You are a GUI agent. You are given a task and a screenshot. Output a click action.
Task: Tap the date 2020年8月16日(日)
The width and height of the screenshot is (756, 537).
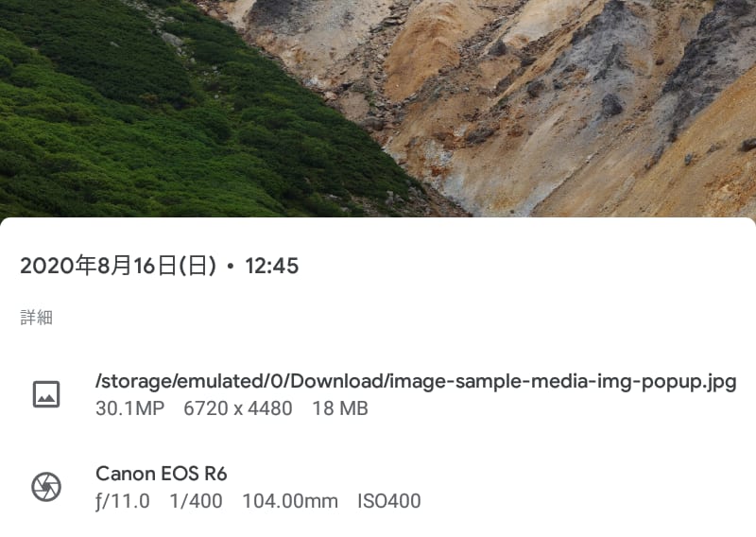(x=119, y=266)
